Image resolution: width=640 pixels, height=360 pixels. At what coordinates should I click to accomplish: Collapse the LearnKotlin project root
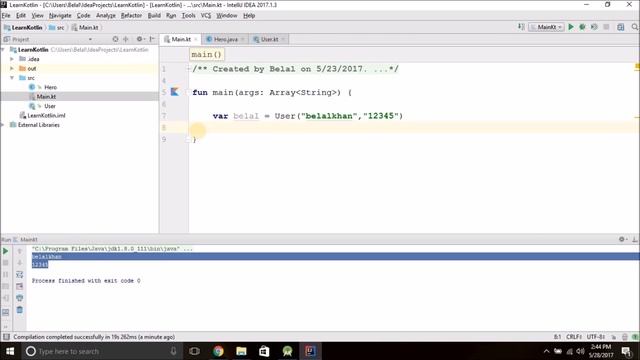coord(3,49)
